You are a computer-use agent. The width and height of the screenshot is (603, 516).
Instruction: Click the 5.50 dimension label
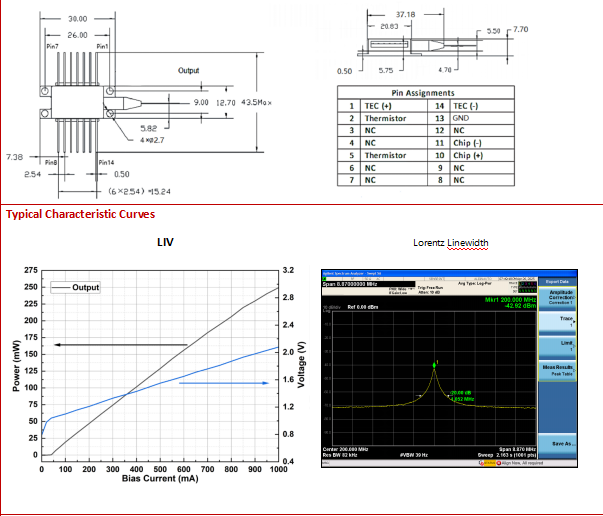[493, 31]
